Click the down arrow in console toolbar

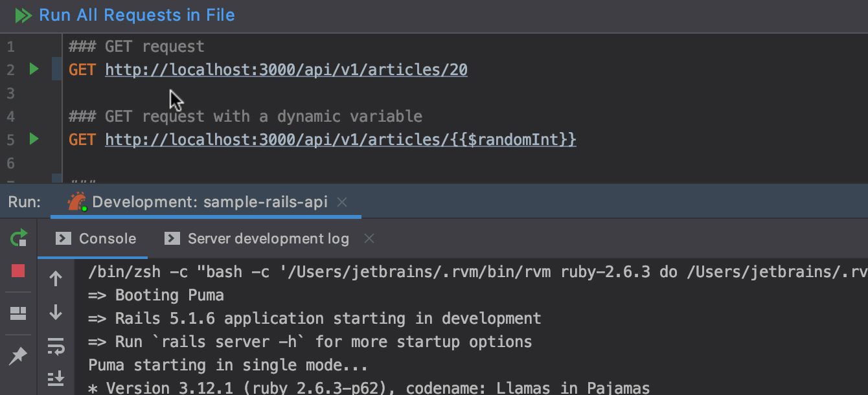pos(56,313)
